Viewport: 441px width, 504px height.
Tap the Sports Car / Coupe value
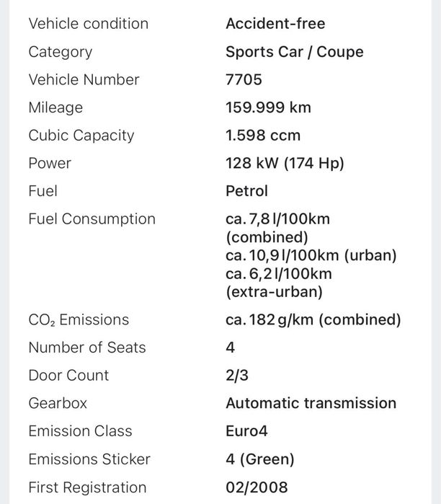pyautogui.click(x=294, y=52)
